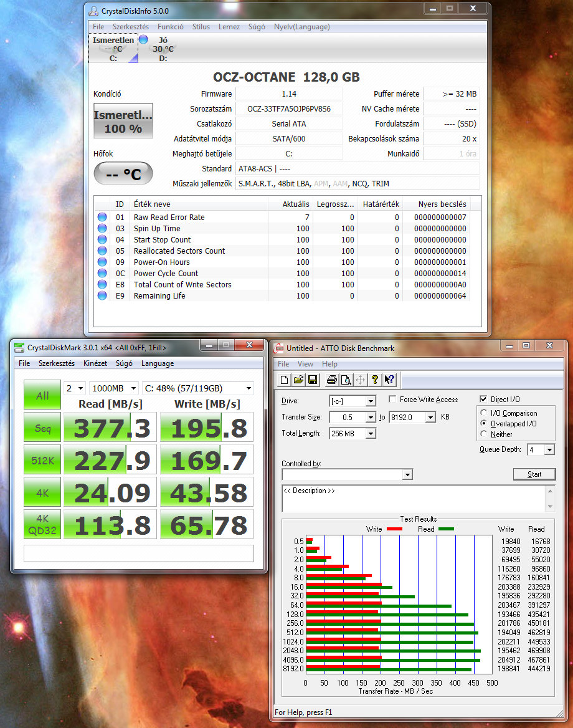Image resolution: width=573 pixels, height=728 pixels.
Task: Open Transfer Size start dropdown 0.5
Action: [x=370, y=418]
